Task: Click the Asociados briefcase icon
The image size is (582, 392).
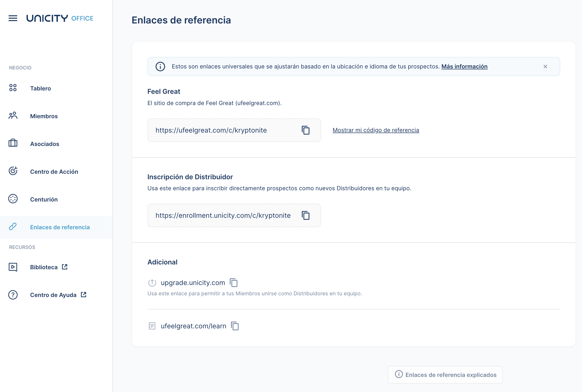Action: point(13,143)
